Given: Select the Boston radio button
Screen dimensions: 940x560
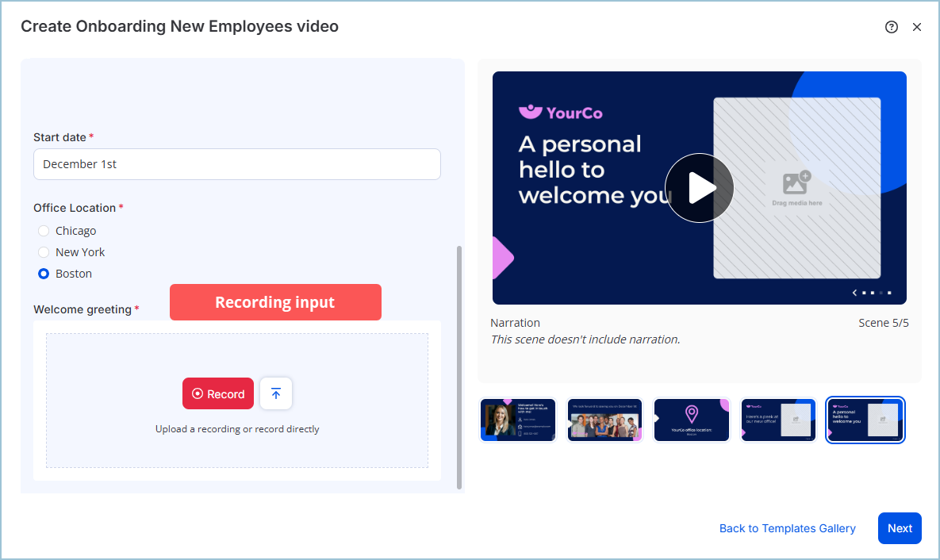Looking at the screenshot, I should [44, 274].
